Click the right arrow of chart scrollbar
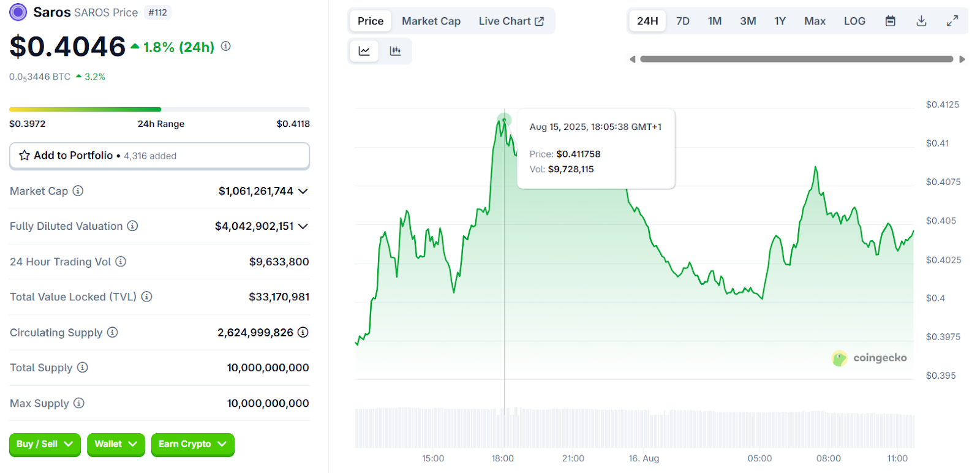This screenshot has height=473, width=980. tap(962, 59)
